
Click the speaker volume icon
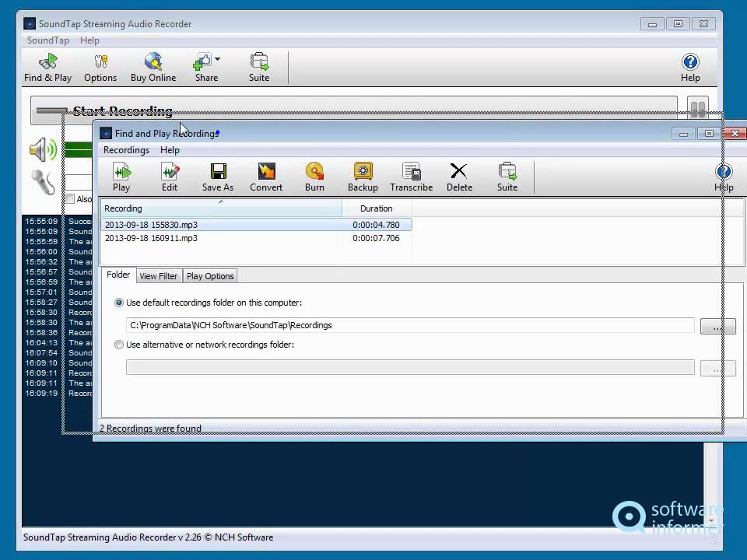(43, 149)
